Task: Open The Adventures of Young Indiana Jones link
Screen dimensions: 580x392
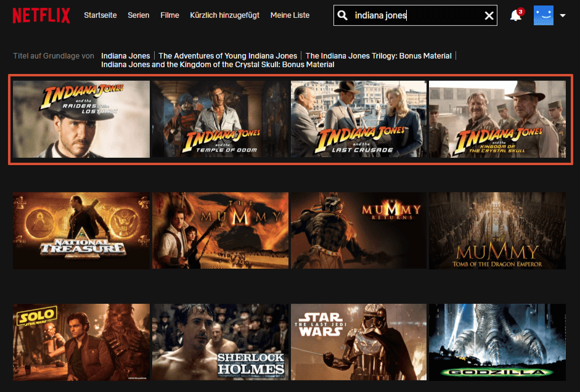Action: click(x=227, y=56)
